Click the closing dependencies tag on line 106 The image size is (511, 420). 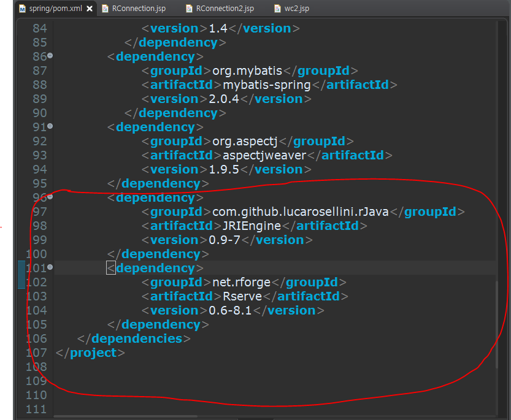point(134,338)
